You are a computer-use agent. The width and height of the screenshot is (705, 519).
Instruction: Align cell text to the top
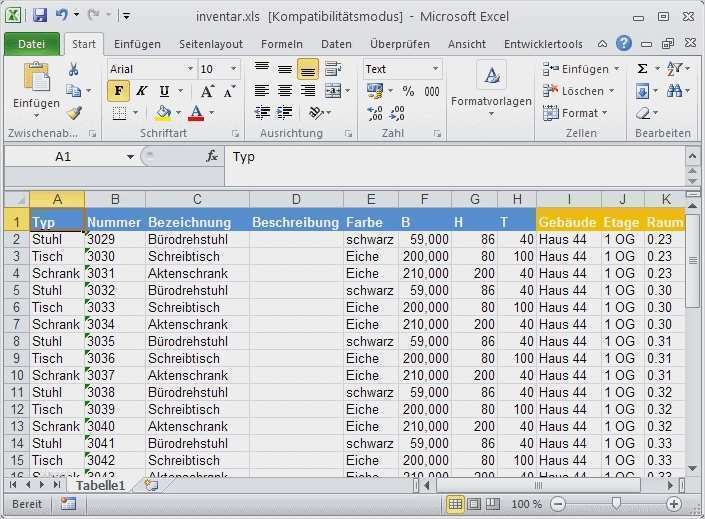click(262, 69)
